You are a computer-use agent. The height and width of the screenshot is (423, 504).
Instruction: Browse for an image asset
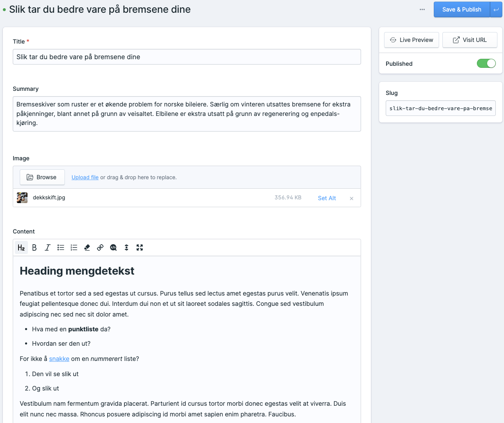pyautogui.click(x=42, y=177)
